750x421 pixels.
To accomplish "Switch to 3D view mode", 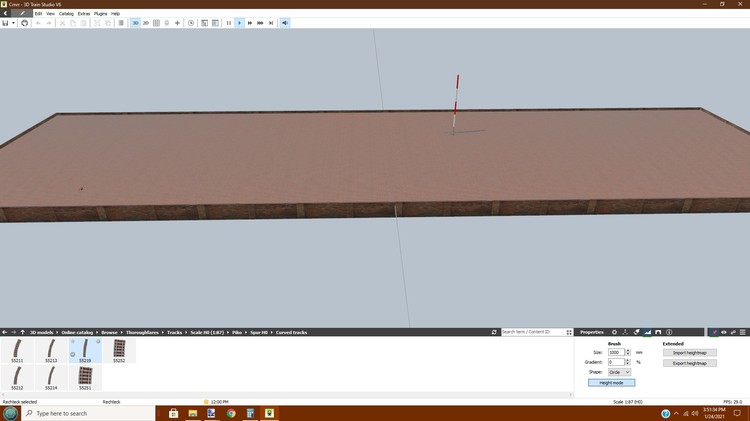I will point(135,22).
